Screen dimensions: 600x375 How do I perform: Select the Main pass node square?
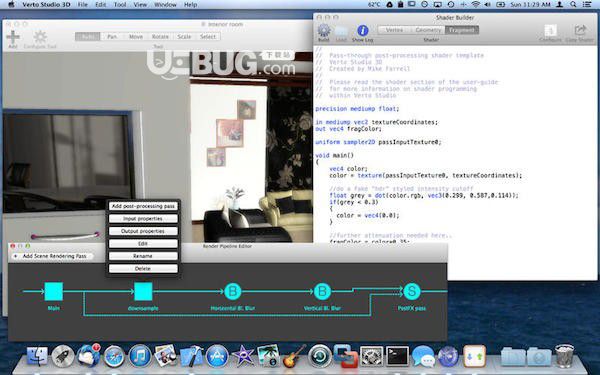(54, 292)
